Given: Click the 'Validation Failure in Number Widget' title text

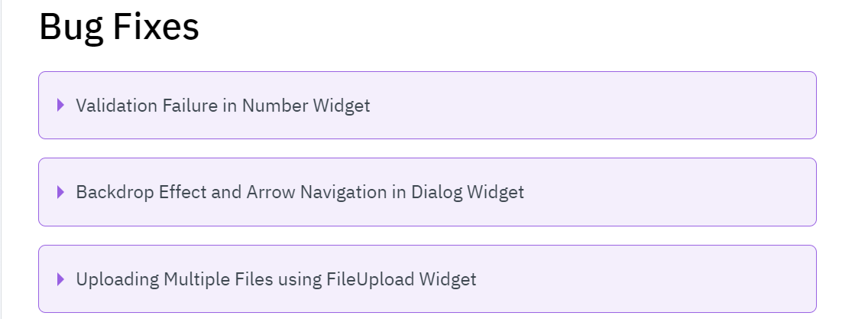Looking at the screenshot, I should point(222,106).
